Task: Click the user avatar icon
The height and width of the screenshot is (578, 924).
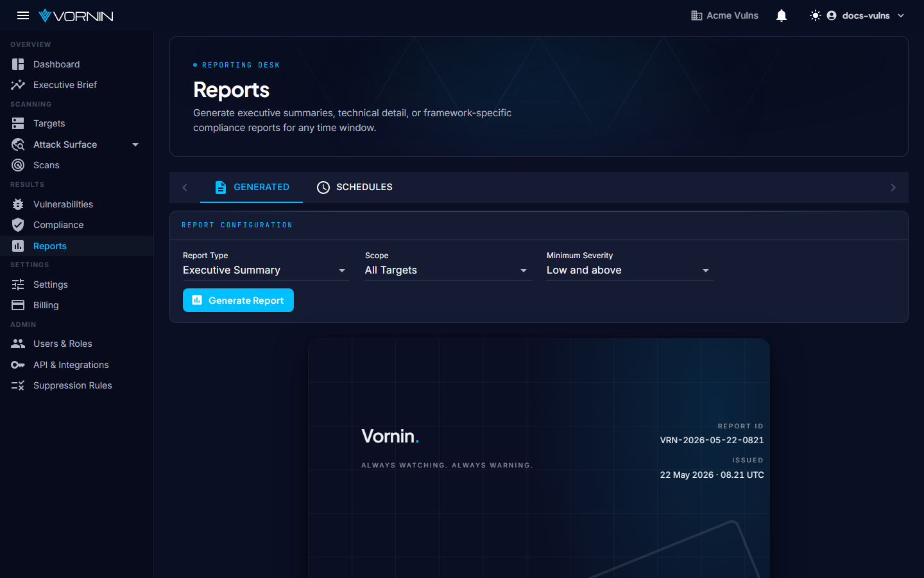Action: click(832, 15)
